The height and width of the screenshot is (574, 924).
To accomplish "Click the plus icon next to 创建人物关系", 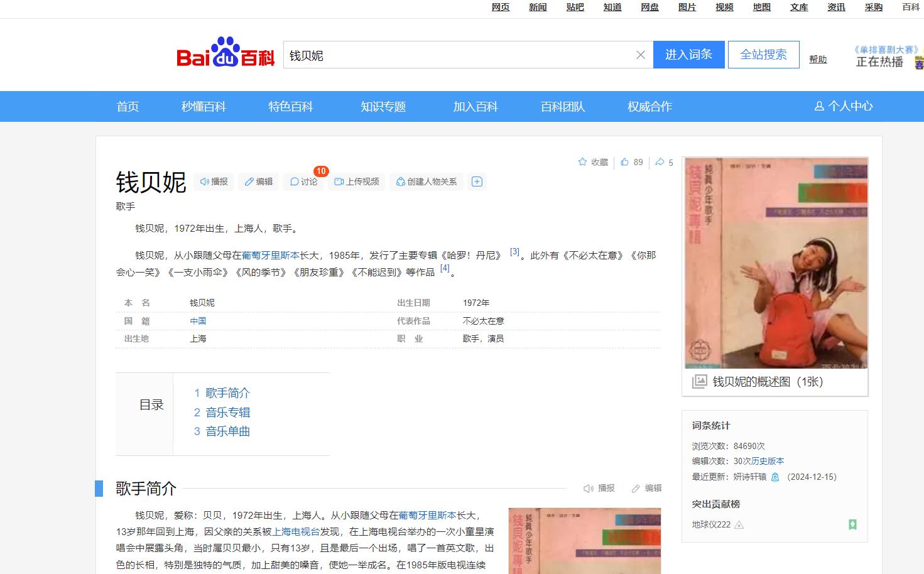I will click(477, 182).
